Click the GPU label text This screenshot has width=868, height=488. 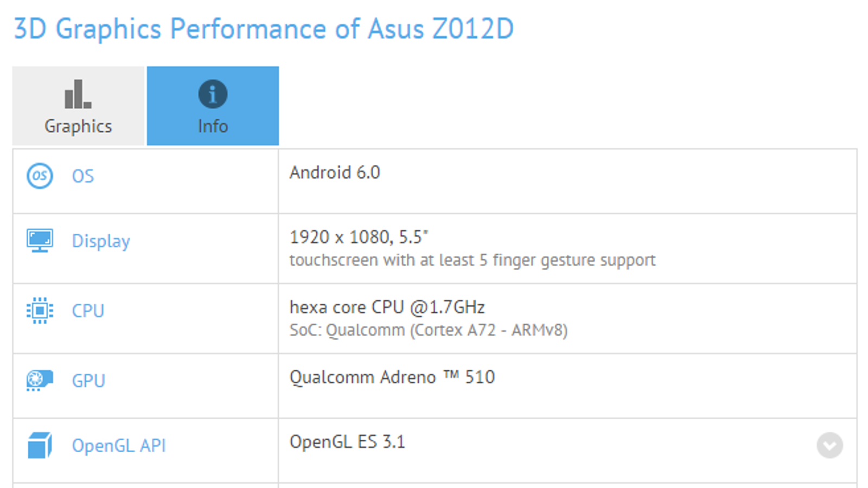click(x=88, y=381)
